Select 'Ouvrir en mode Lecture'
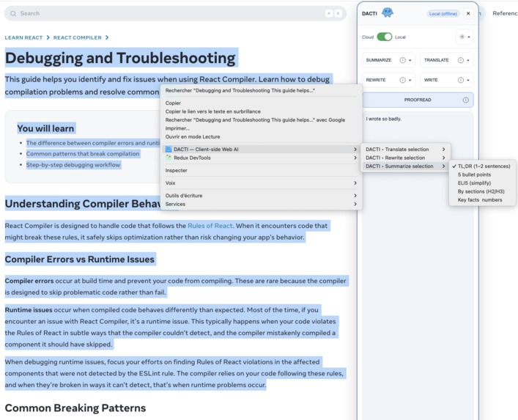This screenshot has height=420, width=518. (x=261, y=136)
